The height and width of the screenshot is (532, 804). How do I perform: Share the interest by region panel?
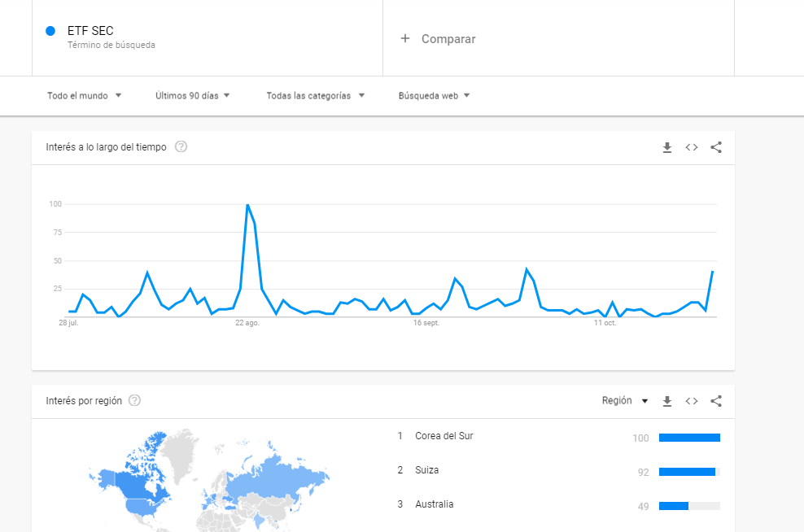(716, 401)
